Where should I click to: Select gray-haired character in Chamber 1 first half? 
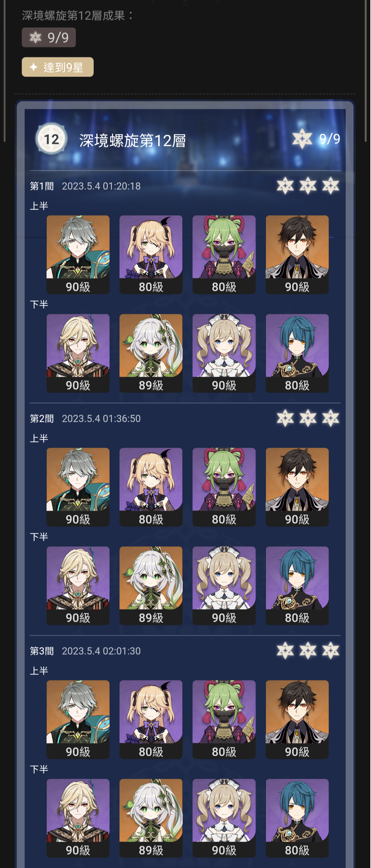(78, 254)
